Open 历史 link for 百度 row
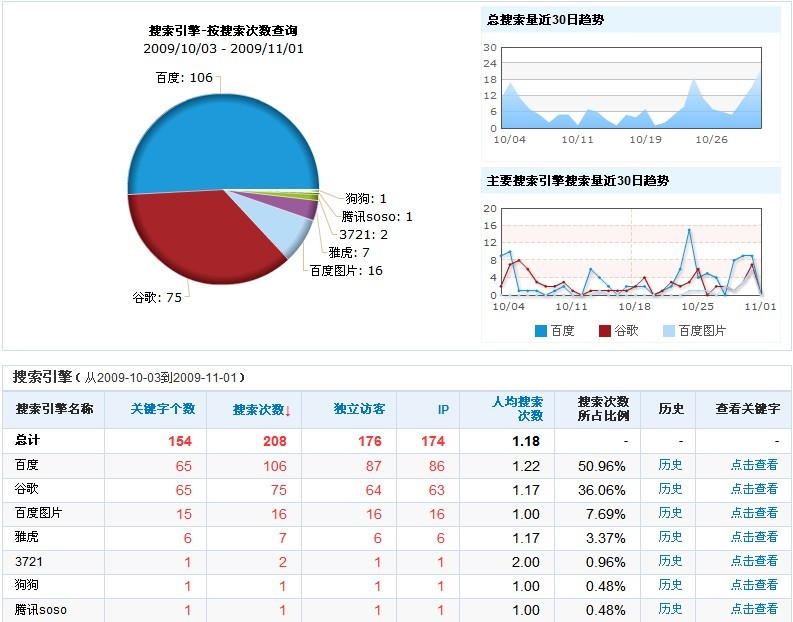Screen dimensions: 793x622 point(671,465)
